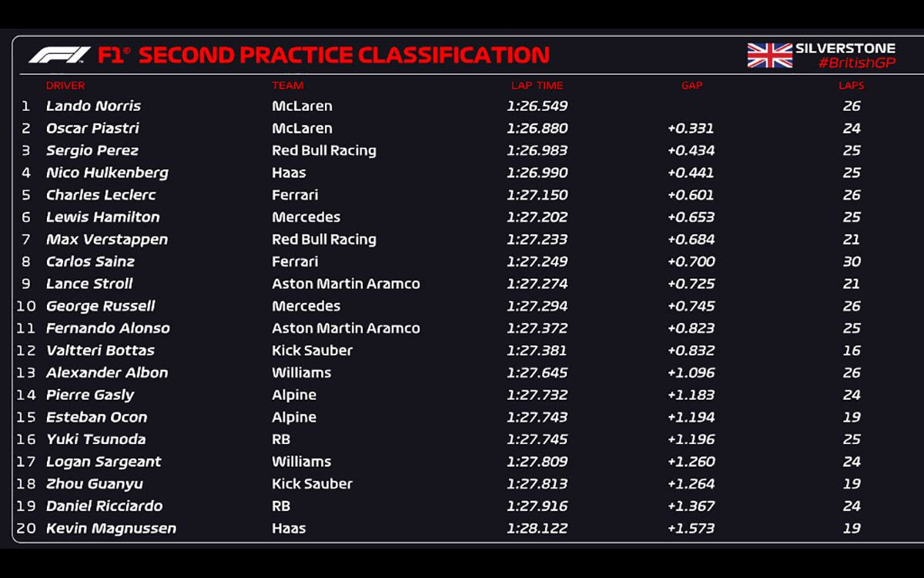
Task: Click the F1 logo
Action: [x=59, y=55]
